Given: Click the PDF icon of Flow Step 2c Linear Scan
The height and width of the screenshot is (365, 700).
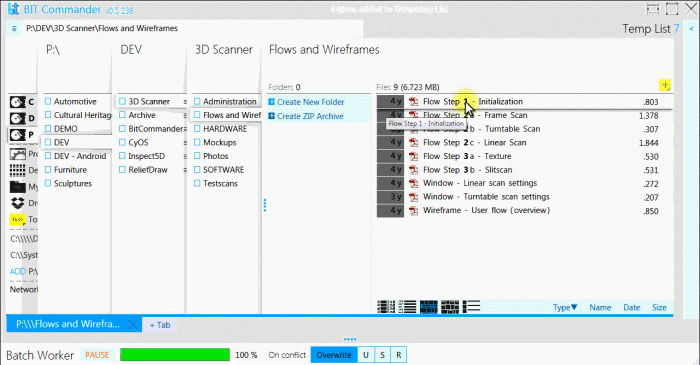Looking at the screenshot, I should point(413,143).
